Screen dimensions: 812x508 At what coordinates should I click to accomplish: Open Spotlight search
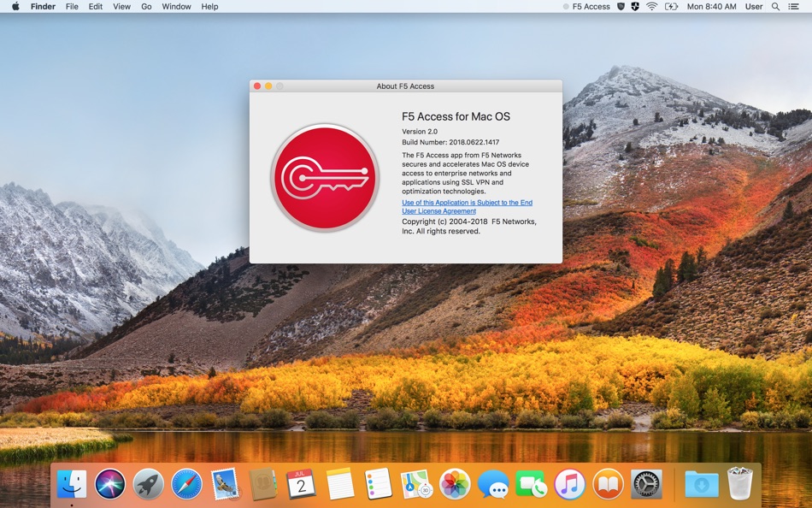774,6
